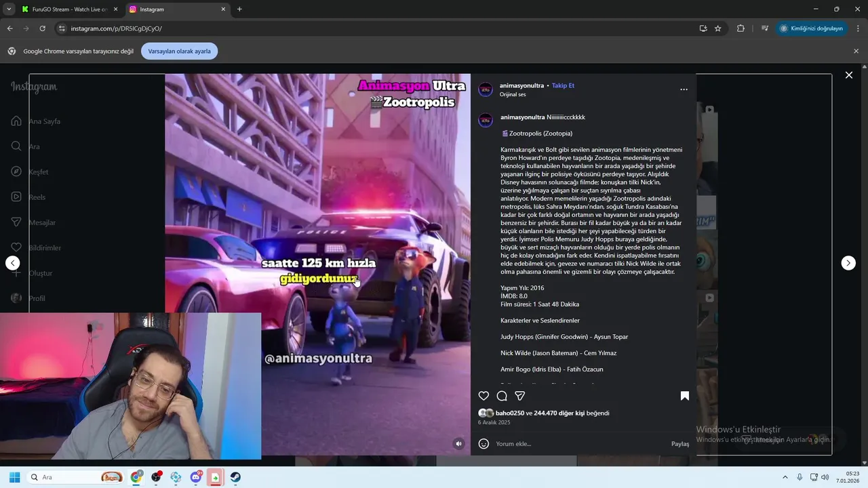Open Ara search in Instagram sidebar
The image size is (868, 488).
pyautogui.click(x=26, y=146)
